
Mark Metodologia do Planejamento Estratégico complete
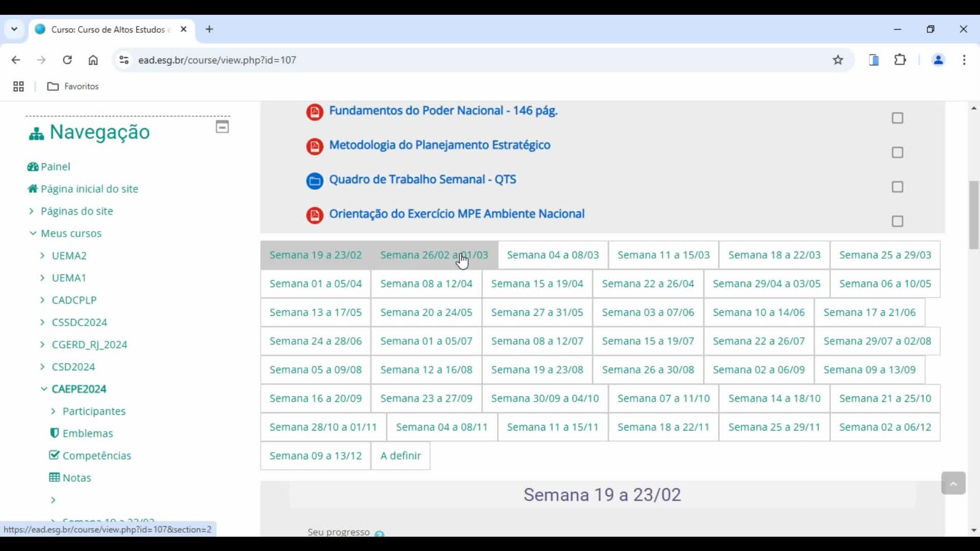[897, 153]
